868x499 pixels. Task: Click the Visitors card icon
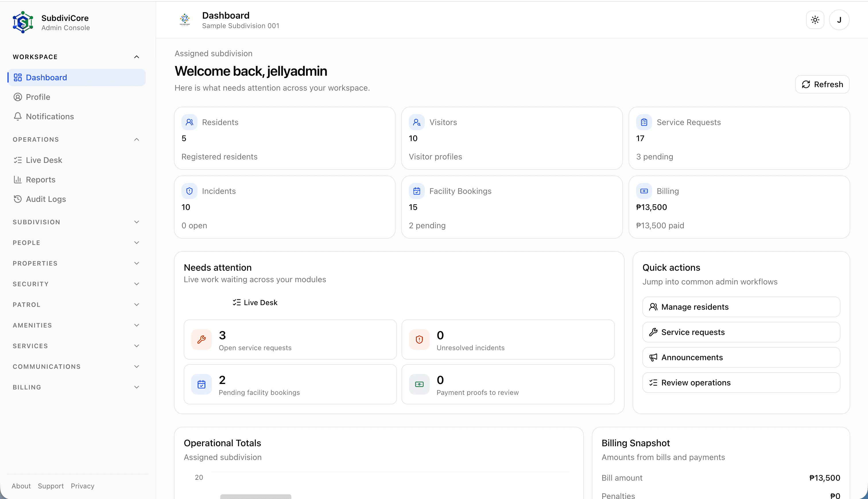point(417,122)
